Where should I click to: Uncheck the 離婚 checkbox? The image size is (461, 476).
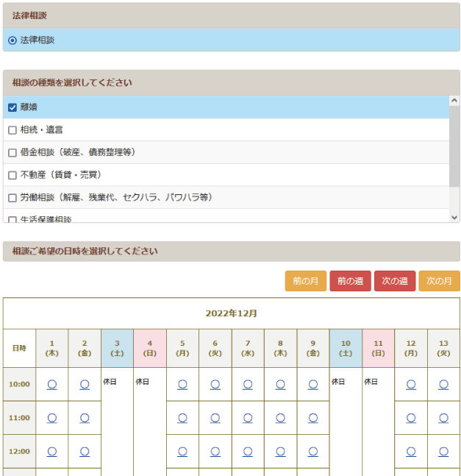[x=12, y=107]
